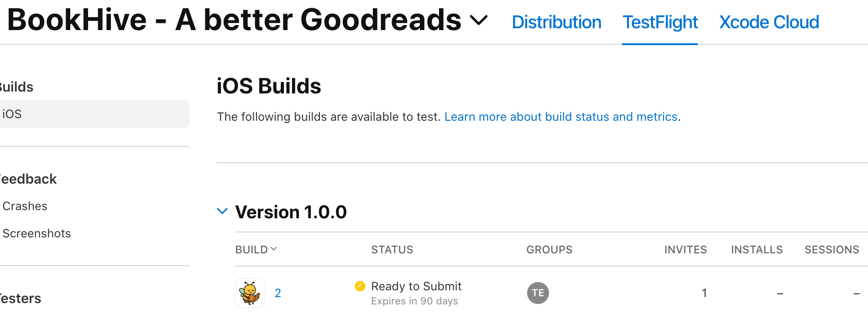Open the BookHive app switcher chevron

479,21
